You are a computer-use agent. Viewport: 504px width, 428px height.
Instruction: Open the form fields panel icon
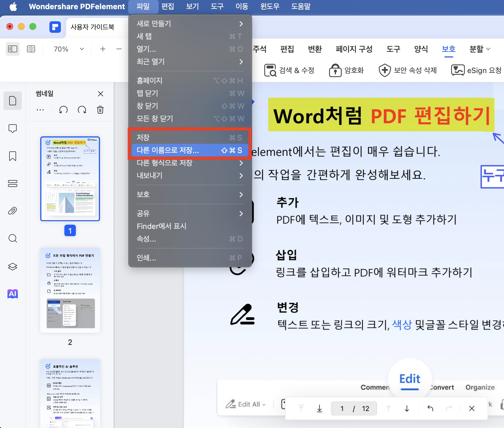13,183
